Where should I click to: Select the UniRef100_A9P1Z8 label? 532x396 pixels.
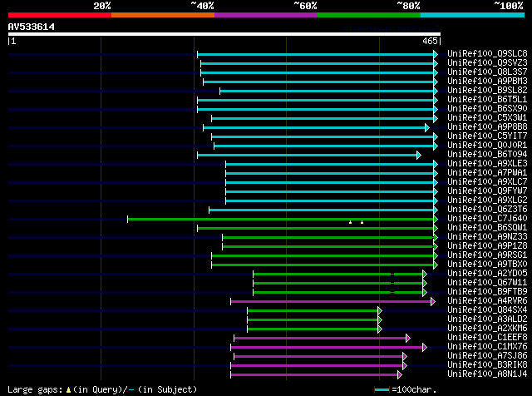pos(487,246)
